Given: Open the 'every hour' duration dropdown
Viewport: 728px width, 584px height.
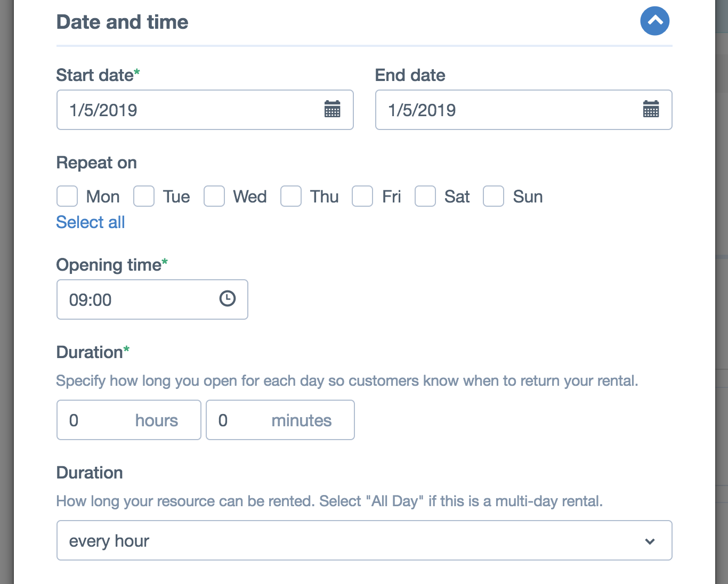Looking at the screenshot, I should pos(365,540).
